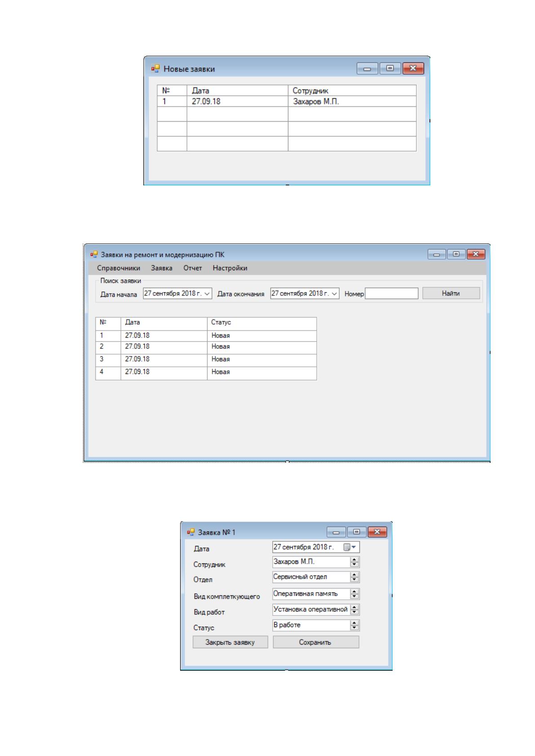Close the Заявка № 1 window
Image resolution: width=535 pixels, height=756 pixels.
click(x=377, y=532)
